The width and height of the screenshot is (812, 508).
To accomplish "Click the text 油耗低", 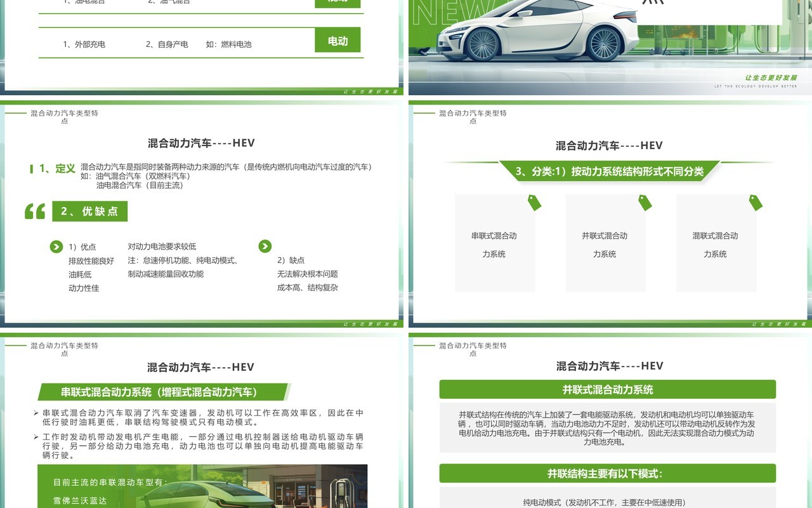I will coord(80,274).
